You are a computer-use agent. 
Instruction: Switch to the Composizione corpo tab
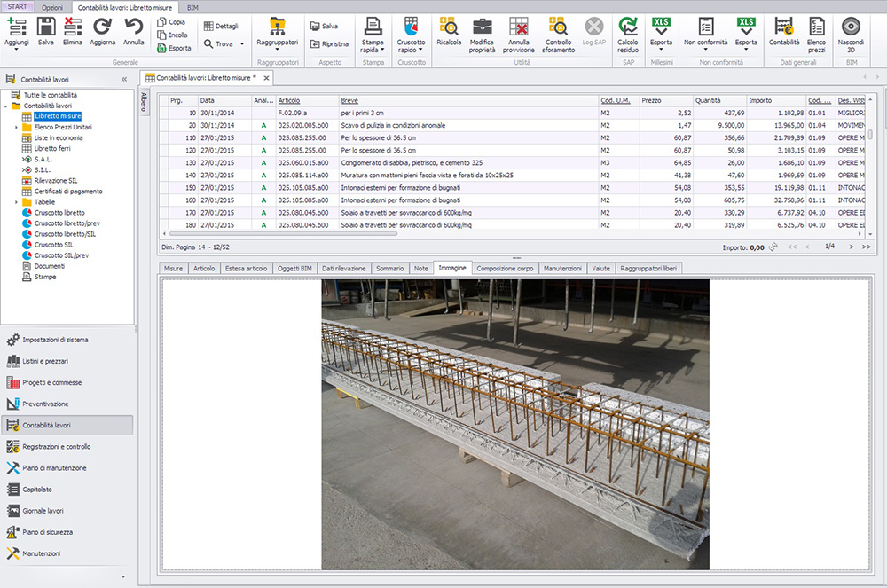click(505, 269)
